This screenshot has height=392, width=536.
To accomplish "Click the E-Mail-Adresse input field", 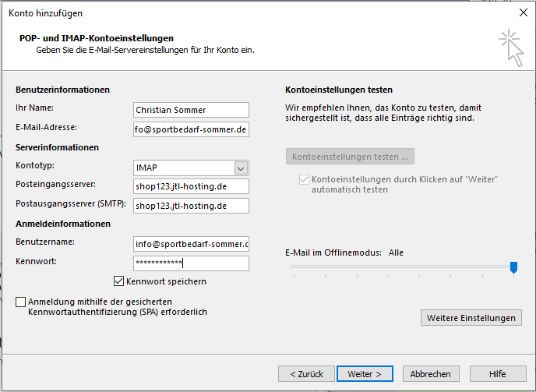I will point(191,129).
